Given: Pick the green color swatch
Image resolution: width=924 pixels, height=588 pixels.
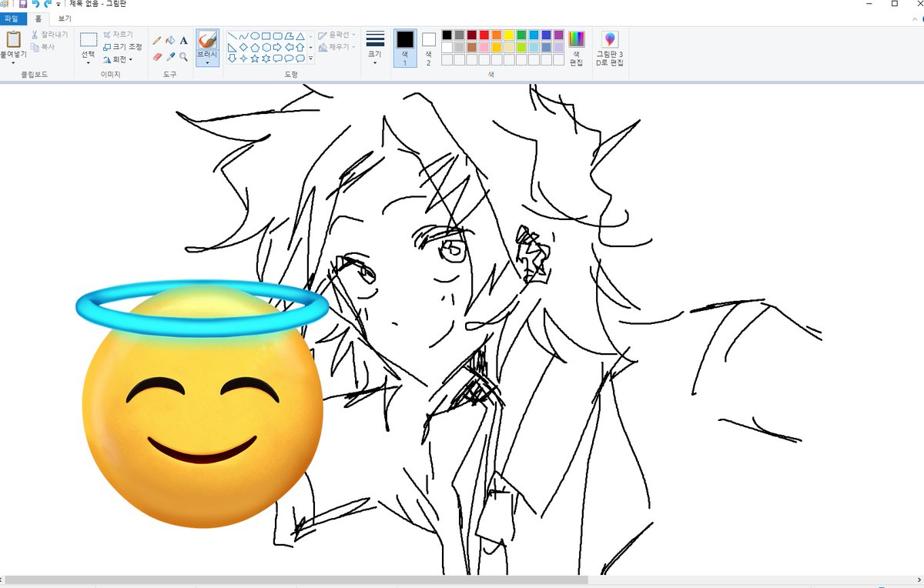Looking at the screenshot, I should coord(521,35).
